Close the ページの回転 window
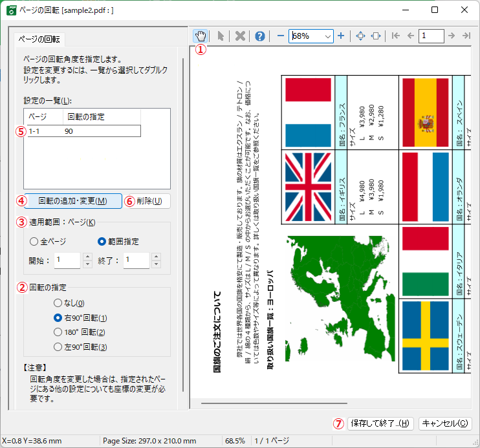Image resolution: width=480 pixels, height=448 pixels. coord(464,10)
